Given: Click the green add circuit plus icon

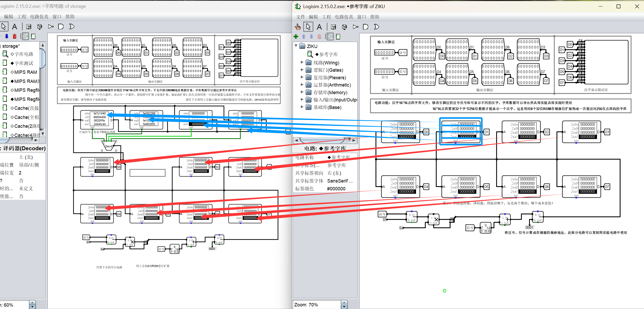Looking at the screenshot, I should [296, 37].
